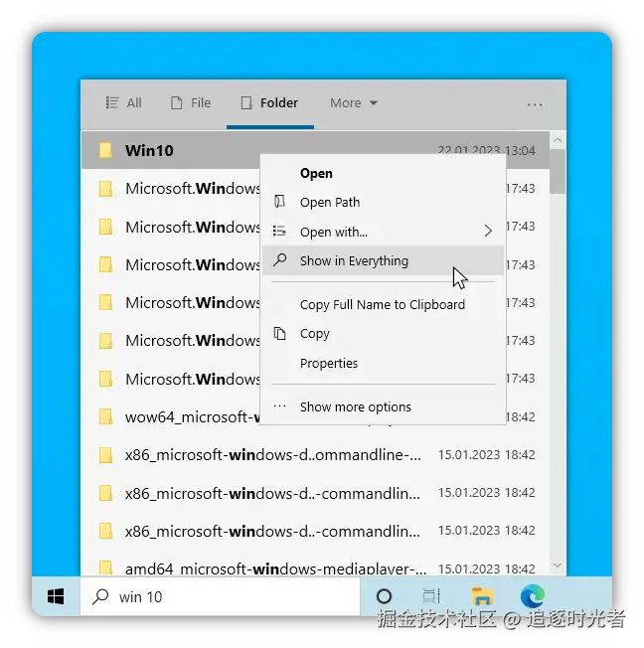Launch Microsoft Edge from taskbar
Screen dimensions: 644x648
pyautogui.click(x=533, y=596)
